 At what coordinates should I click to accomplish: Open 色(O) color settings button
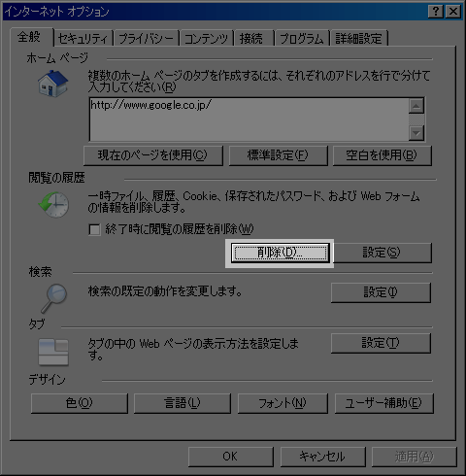point(80,403)
